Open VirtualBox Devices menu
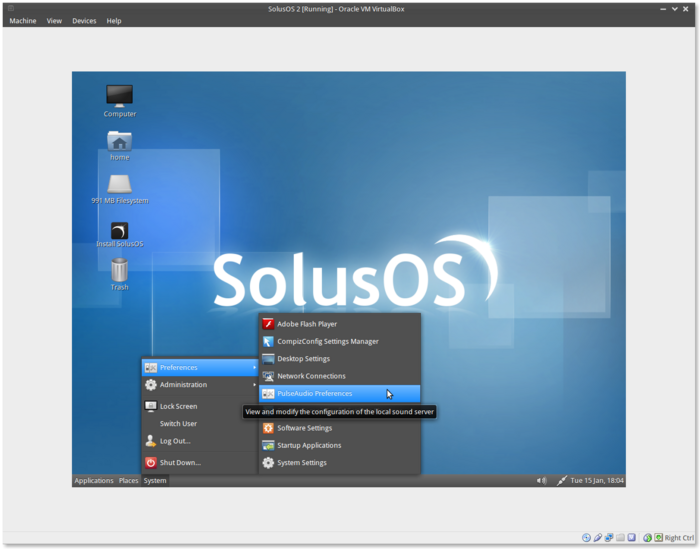Image resolution: width=700 pixels, height=549 pixels. point(84,20)
